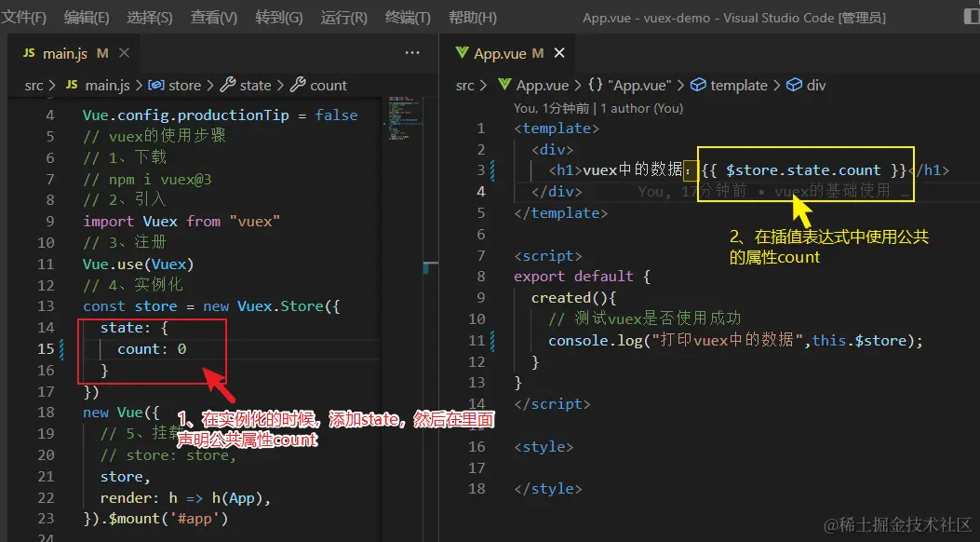Click the variable icon beside store breadcrumb
Viewport: 980px width, 542px height.
156,85
